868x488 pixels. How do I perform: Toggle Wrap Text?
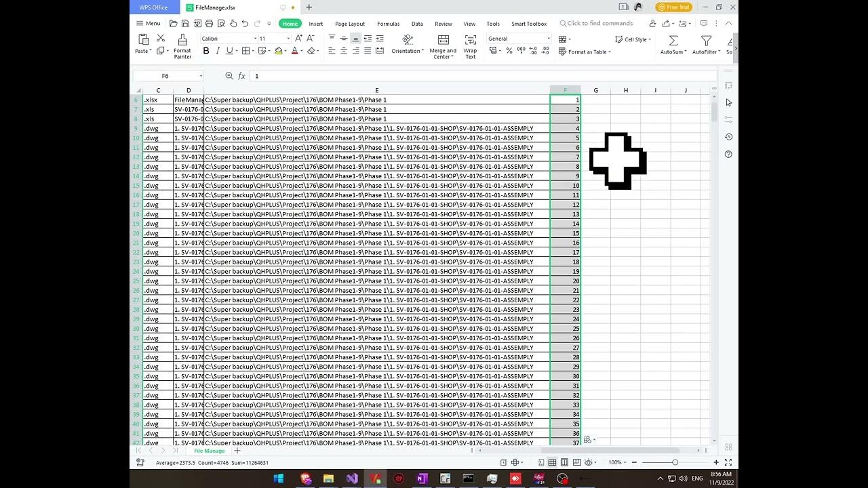(x=470, y=46)
